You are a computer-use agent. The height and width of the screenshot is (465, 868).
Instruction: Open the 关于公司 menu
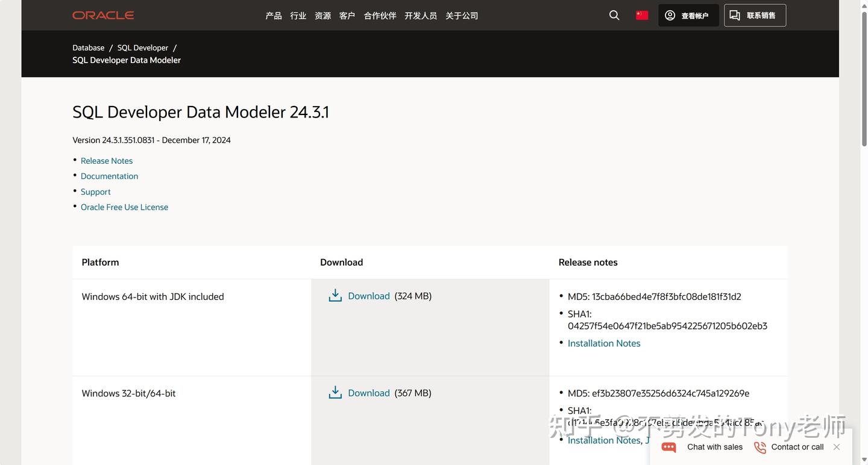[461, 15]
